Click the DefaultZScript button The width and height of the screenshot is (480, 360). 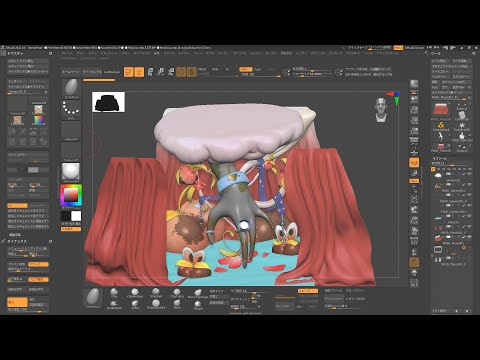tap(415, 48)
